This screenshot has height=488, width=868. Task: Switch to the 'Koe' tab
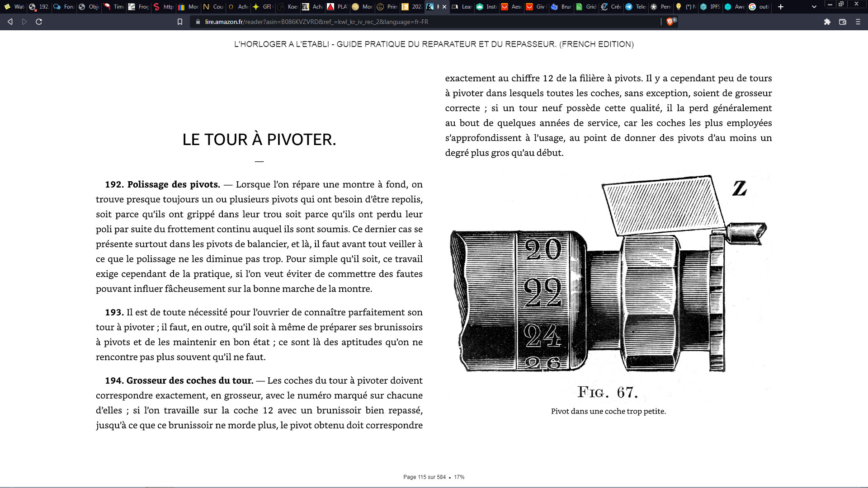click(287, 7)
